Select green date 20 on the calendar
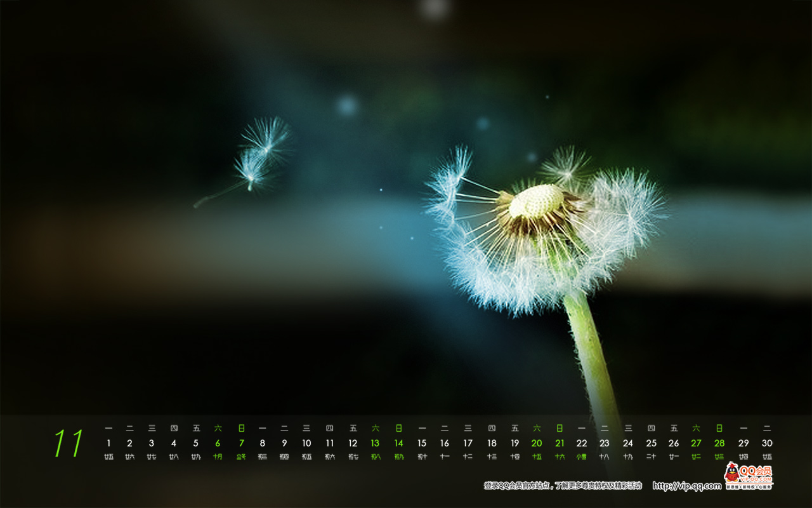This screenshot has height=508, width=812. [x=537, y=443]
